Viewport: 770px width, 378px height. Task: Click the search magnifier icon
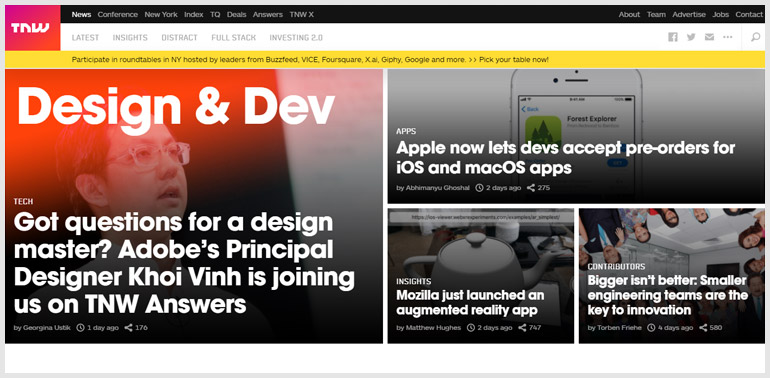tap(756, 37)
